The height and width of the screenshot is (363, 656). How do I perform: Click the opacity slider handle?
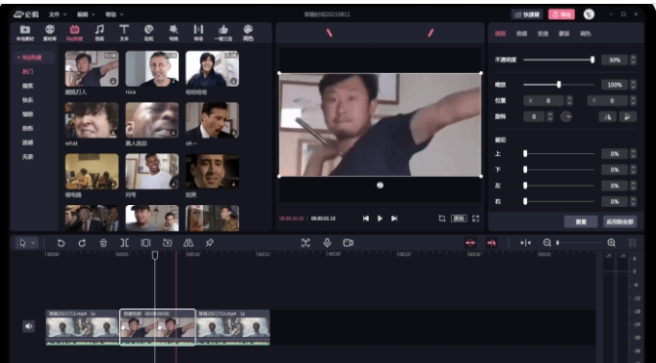click(x=592, y=60)
